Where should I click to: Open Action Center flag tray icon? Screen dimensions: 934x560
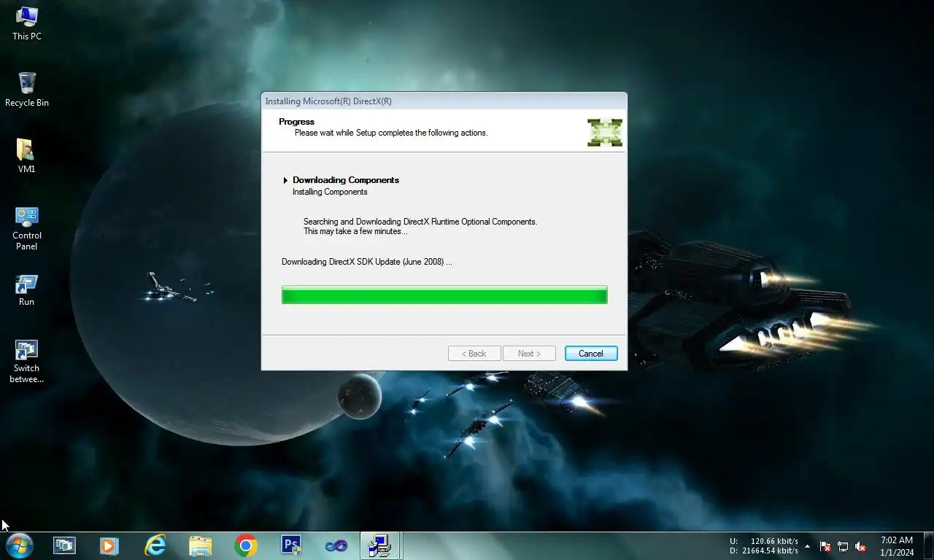click(x=825, y=546)
